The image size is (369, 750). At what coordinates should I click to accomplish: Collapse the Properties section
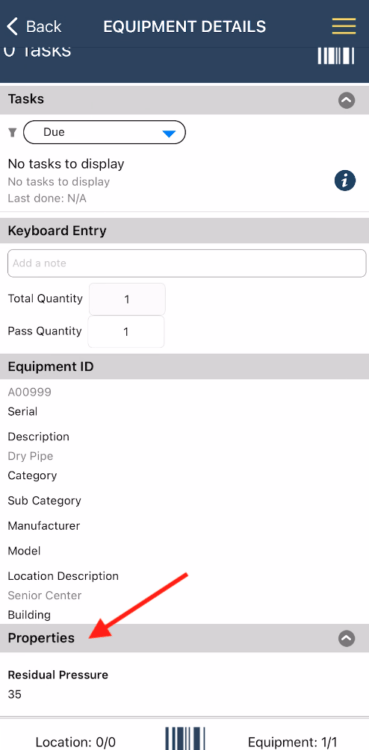pyautogui.click(x=347, y=638)
